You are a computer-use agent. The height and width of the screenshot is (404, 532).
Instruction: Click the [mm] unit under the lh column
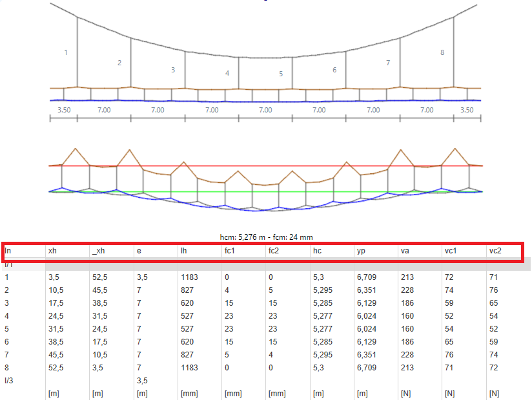[189, 394]
